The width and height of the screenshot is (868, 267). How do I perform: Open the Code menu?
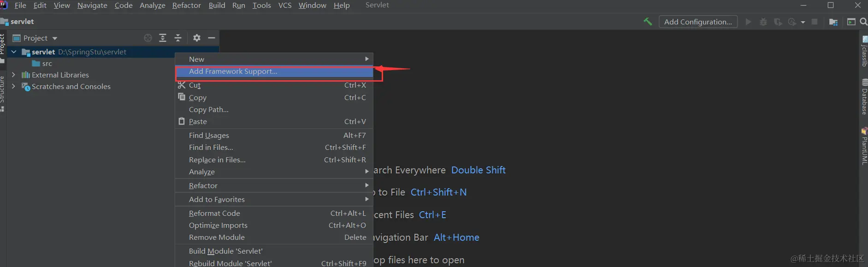pyautogui.click(x=124, y=5)
